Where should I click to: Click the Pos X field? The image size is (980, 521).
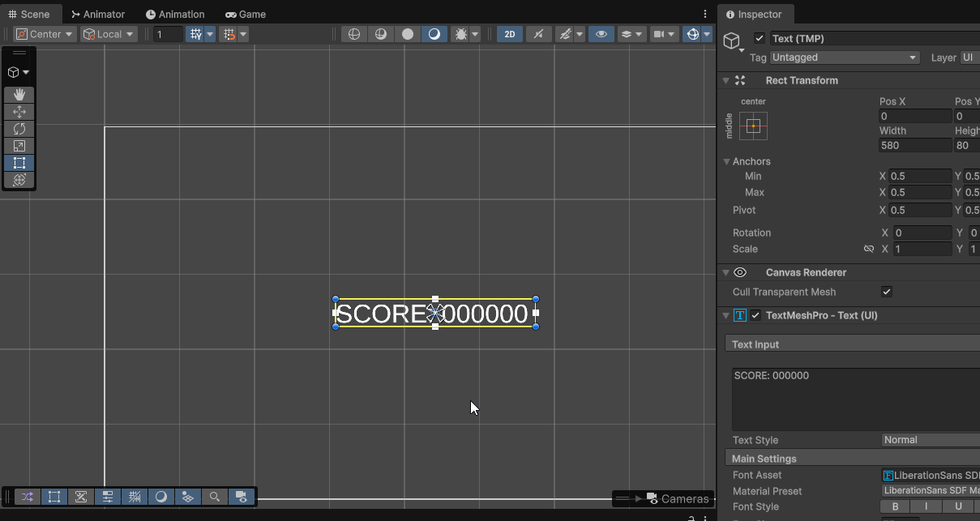915,116
